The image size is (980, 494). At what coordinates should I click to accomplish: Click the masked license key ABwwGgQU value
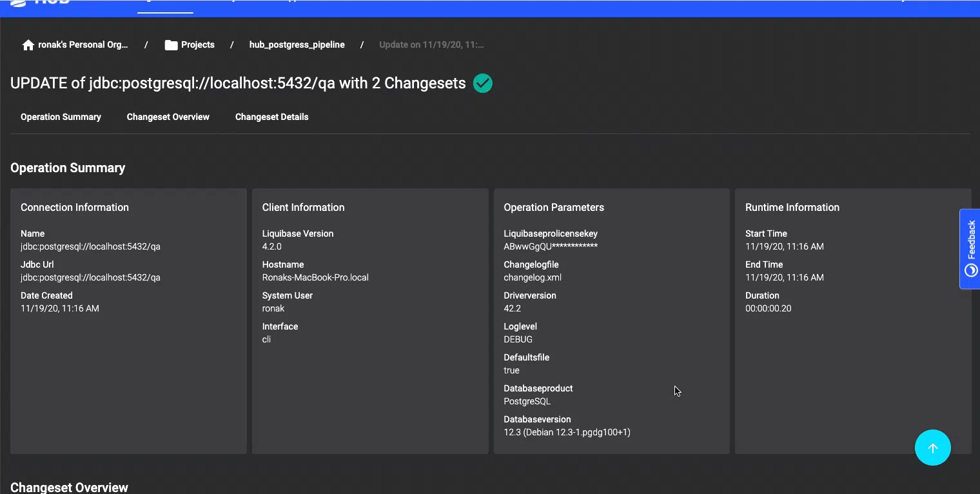coord(551,247)
